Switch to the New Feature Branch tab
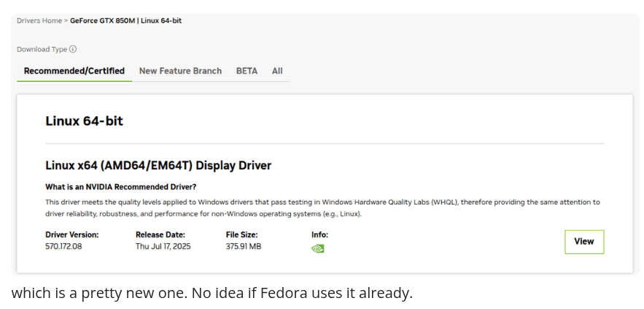 pos(180,71)
